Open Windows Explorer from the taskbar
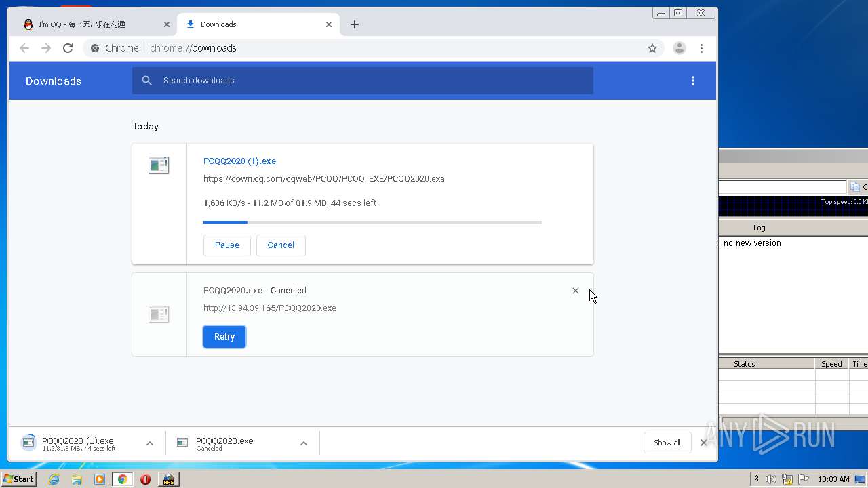The image size is (868, 488). pos(77,479)
